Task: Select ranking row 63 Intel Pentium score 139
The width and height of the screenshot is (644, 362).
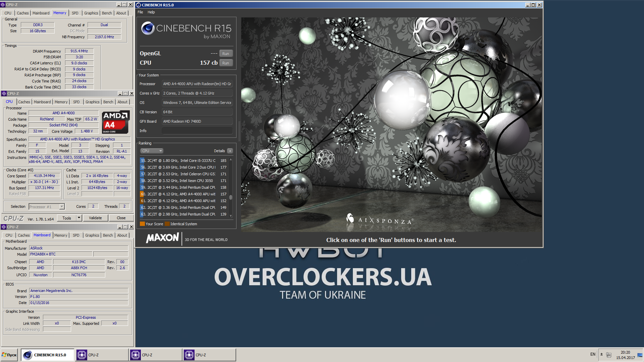Action: 184,214
